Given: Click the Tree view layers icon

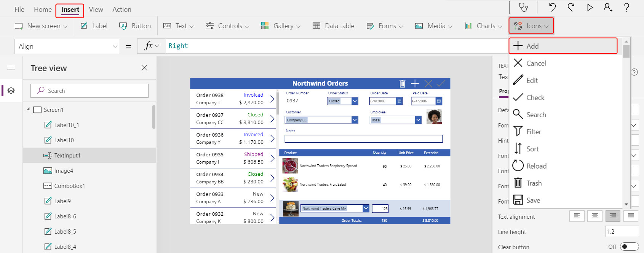Looking at the screenshot, I should click(11, 91).
